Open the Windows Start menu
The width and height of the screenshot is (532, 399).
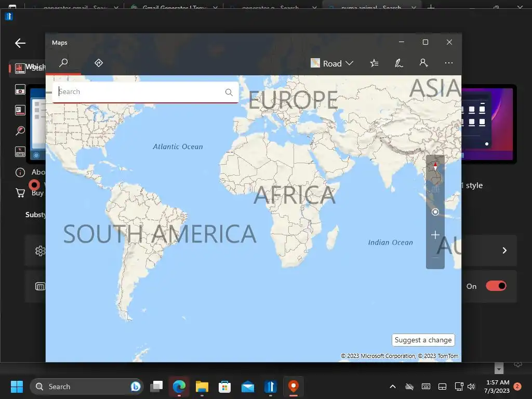coord(17,387)
